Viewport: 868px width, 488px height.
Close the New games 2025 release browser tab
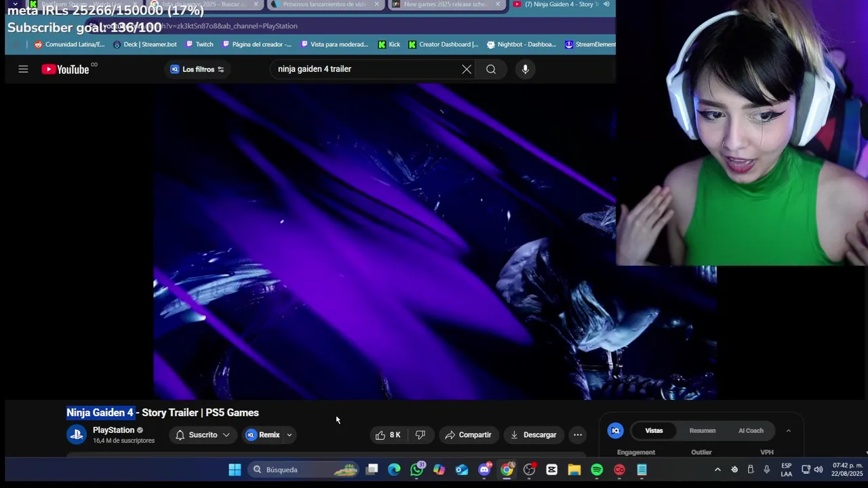(x=498, y=4)
